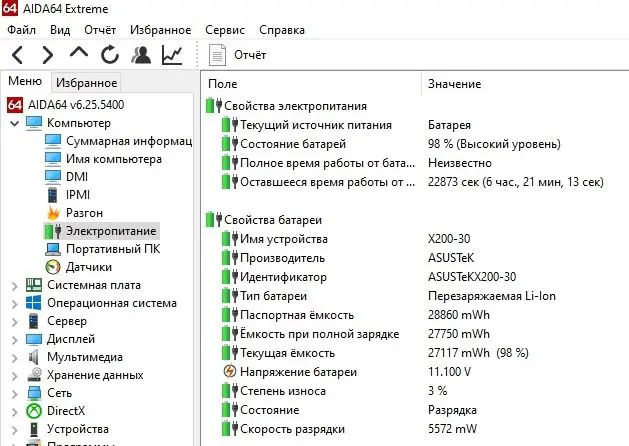The height and width of the screenshot is (446, 629).
Task: Select the Компьютер monitor icon
Action: [34, 123]
